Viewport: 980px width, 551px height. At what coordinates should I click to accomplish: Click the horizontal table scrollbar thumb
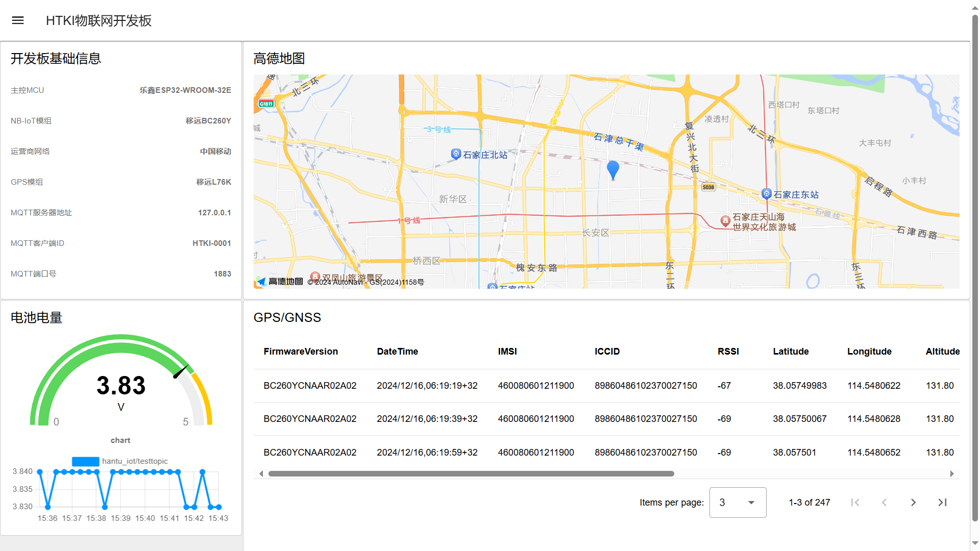[x=471, y=474]
